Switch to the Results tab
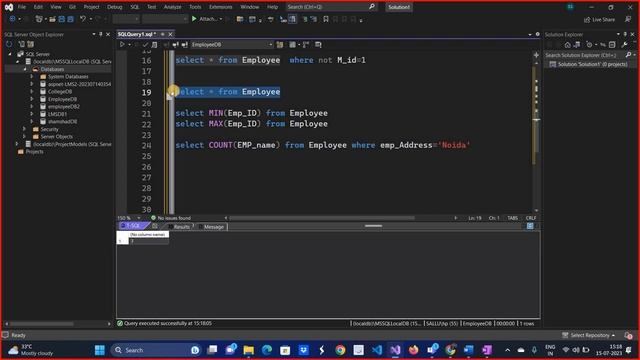The width and height of the screenshot is (640, 360). pos(181,227)
